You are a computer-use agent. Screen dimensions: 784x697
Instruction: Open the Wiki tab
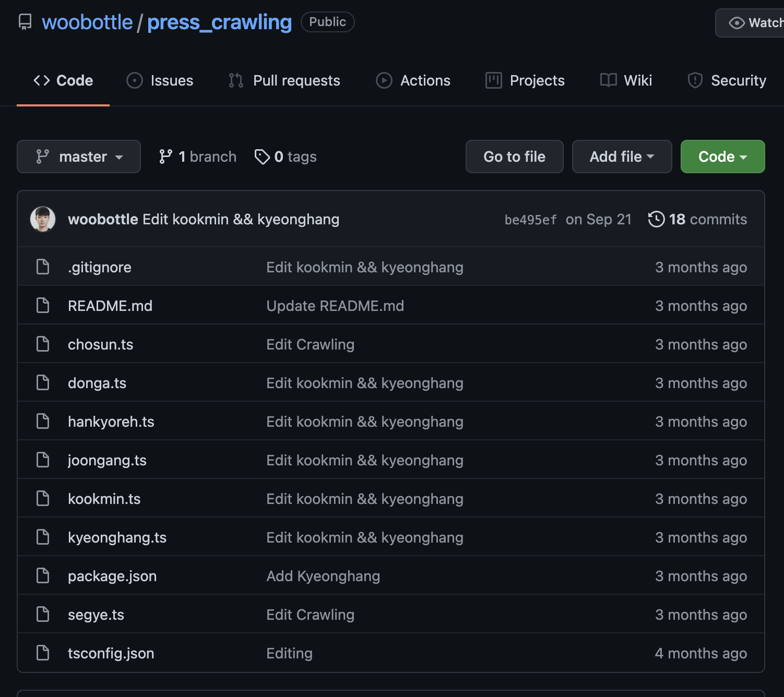(626, 80)
